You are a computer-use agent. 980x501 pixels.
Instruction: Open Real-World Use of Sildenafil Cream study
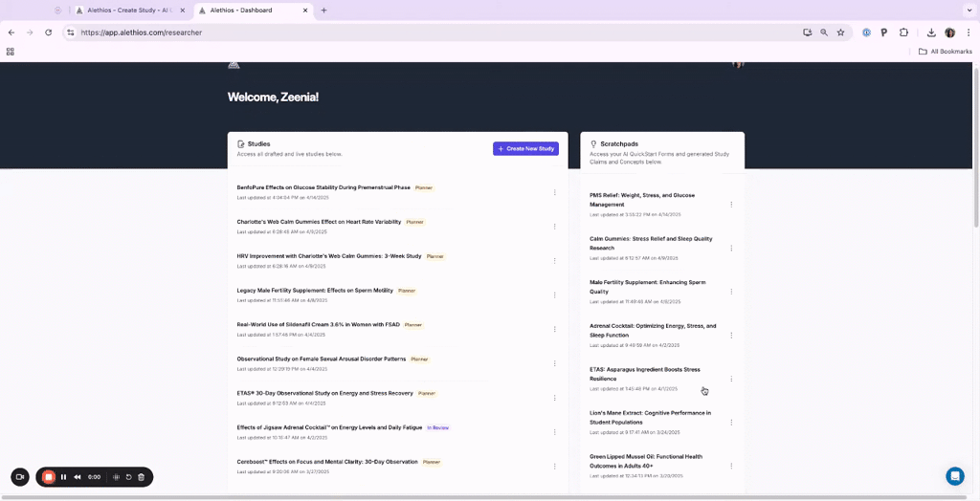pos(318,325)
